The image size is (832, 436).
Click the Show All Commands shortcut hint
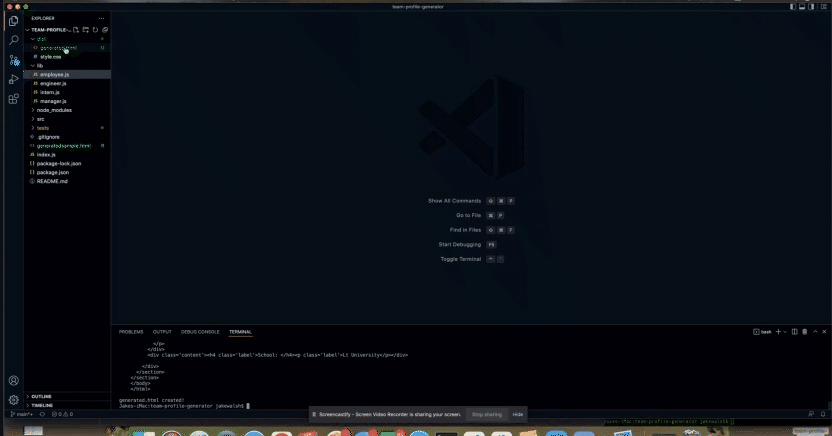click(471, 201)
